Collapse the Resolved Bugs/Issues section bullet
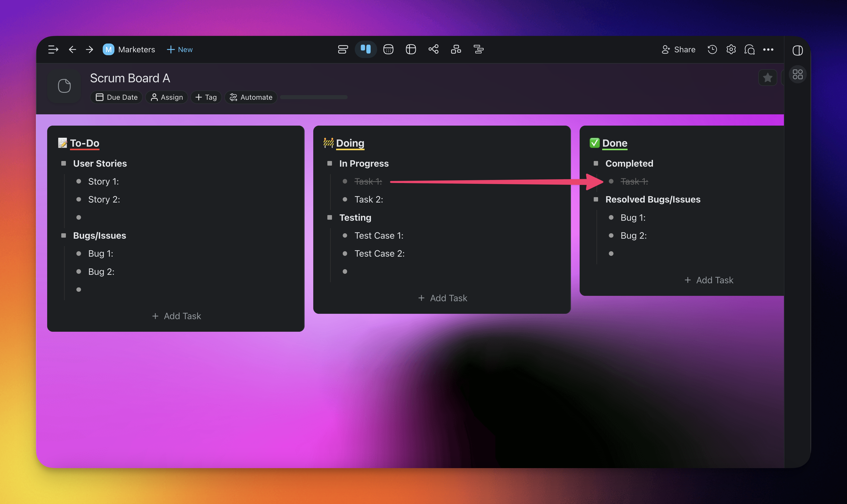 tap(596, 199)
